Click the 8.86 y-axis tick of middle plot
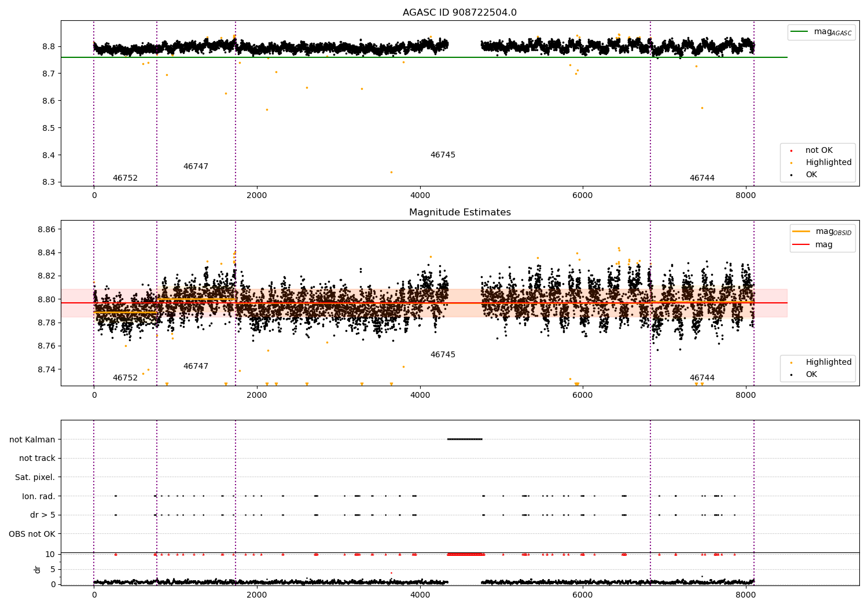The width and height of the screenshot is (868, 608). (46, 229)
